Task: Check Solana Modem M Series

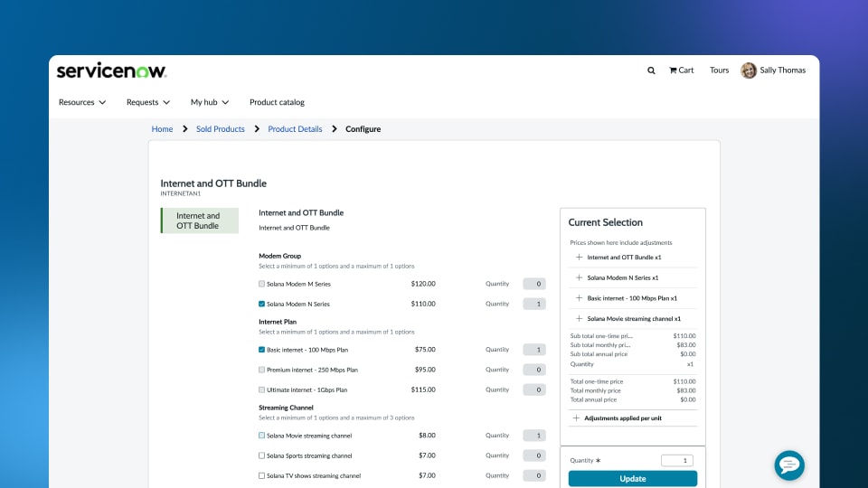Action: point(262,284)
